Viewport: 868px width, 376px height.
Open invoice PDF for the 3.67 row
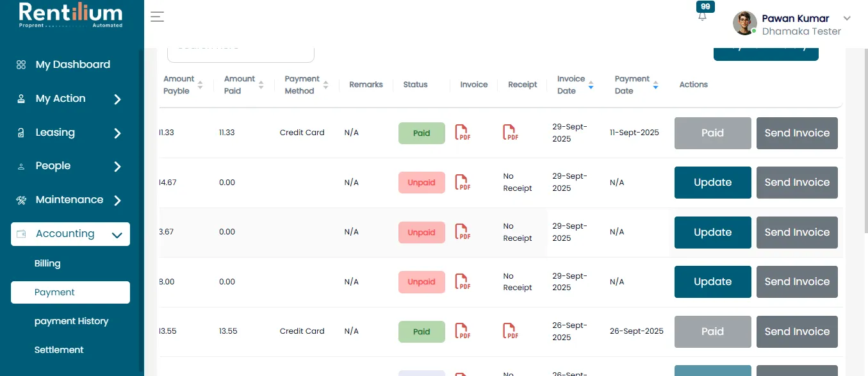tap(463, 232)
